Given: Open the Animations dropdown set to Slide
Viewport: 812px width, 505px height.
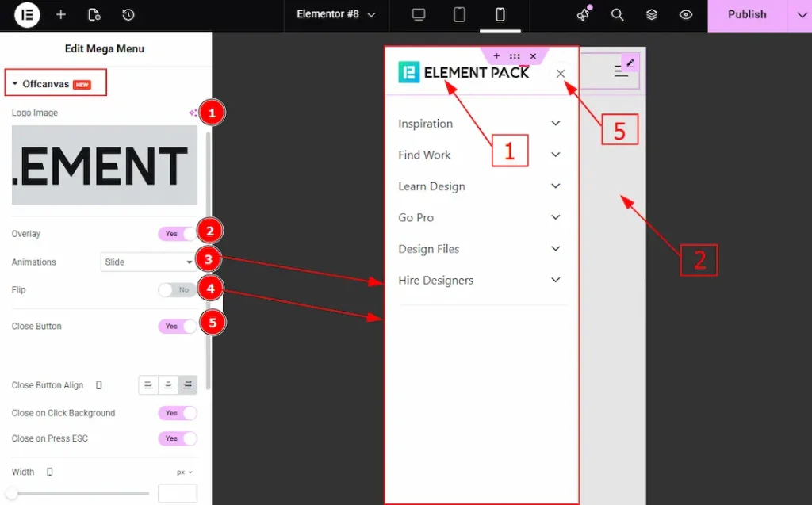Looking at the screenshot, I should [x=148, y=262].
